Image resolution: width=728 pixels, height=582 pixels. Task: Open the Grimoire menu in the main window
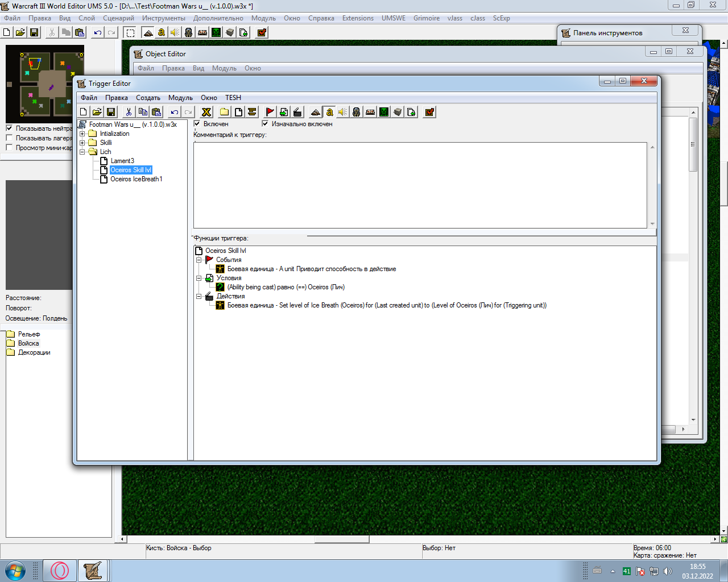pyautogui.click(x=427, y=18)
